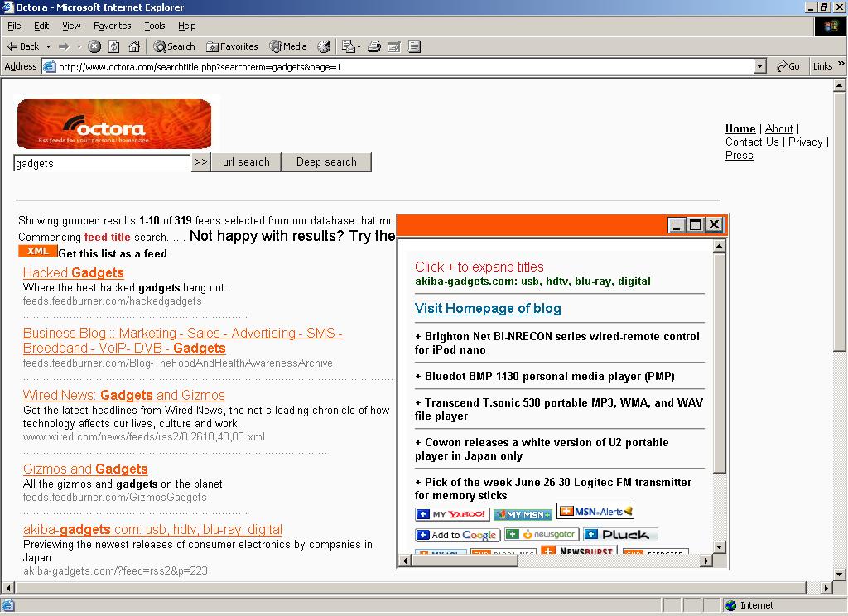Click the MSN Alerts subscribe button

595,511
